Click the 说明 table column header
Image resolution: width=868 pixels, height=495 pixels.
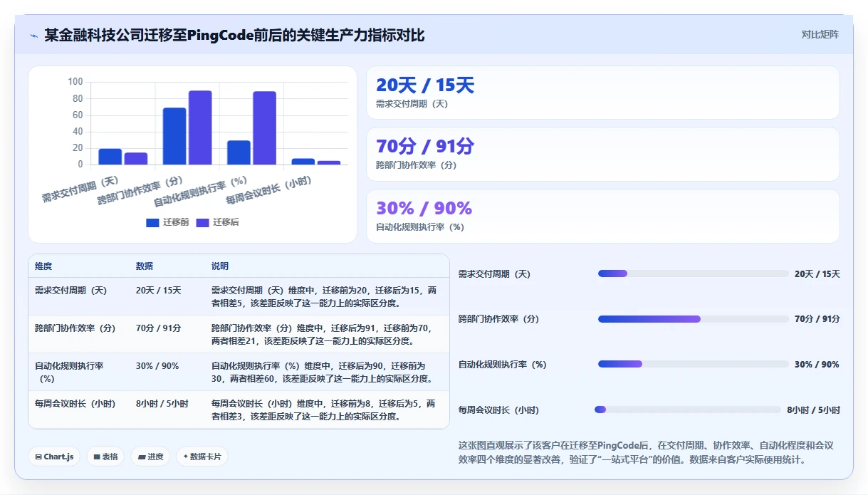point(220,266)
